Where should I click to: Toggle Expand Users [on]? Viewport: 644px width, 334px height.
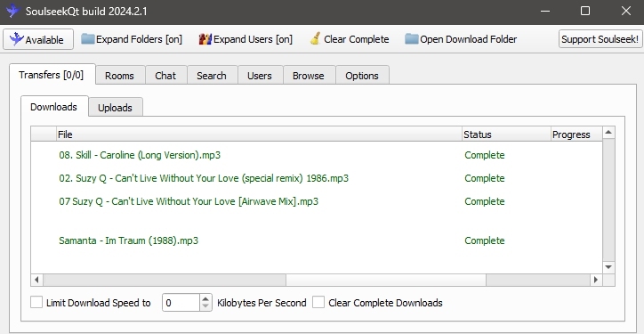(246, 39)
